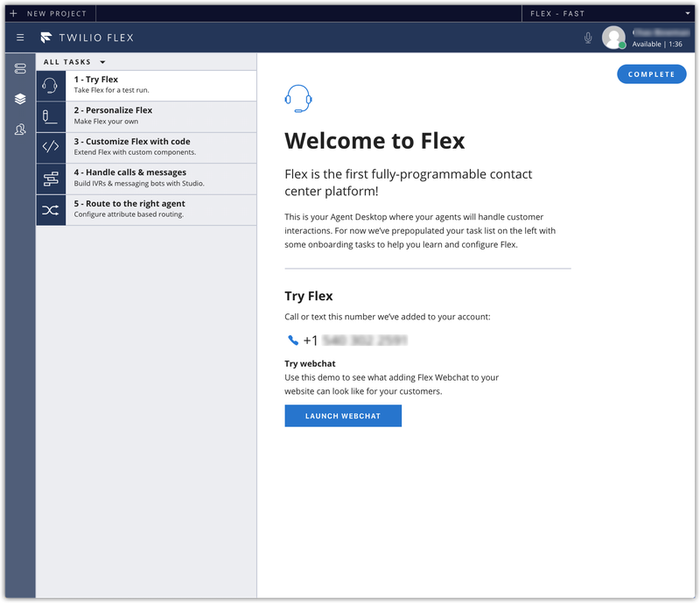
Task: Click the plus icon for New Project
Action: (x=13, y=13)
